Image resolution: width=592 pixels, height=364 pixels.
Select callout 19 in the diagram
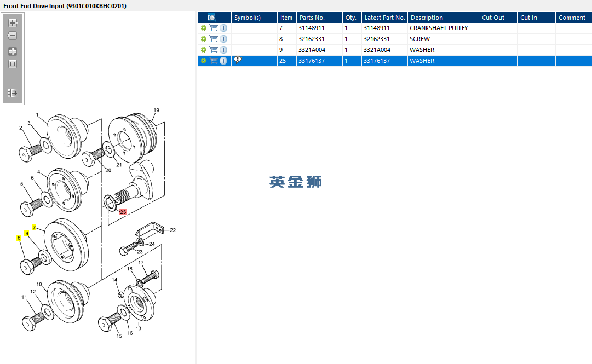coord(156,110)
